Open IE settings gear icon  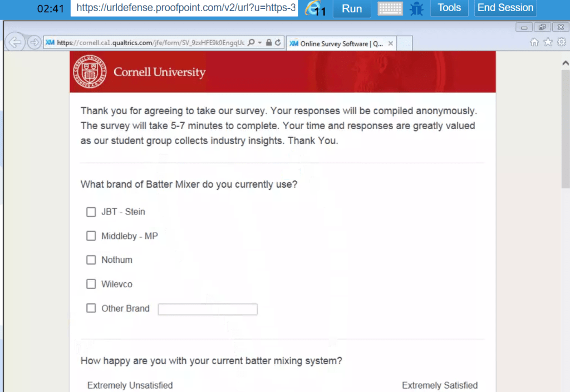[561, 42]
